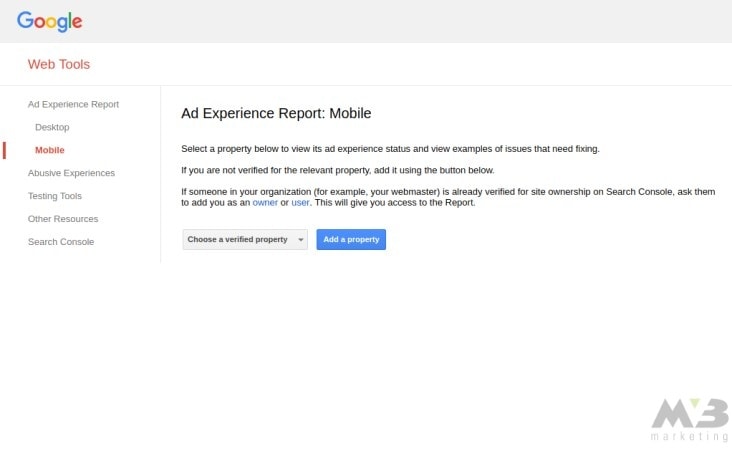Click the Google logo
Image resolution: width=732 pixels, height=457 pixels.
coord(49,21)
